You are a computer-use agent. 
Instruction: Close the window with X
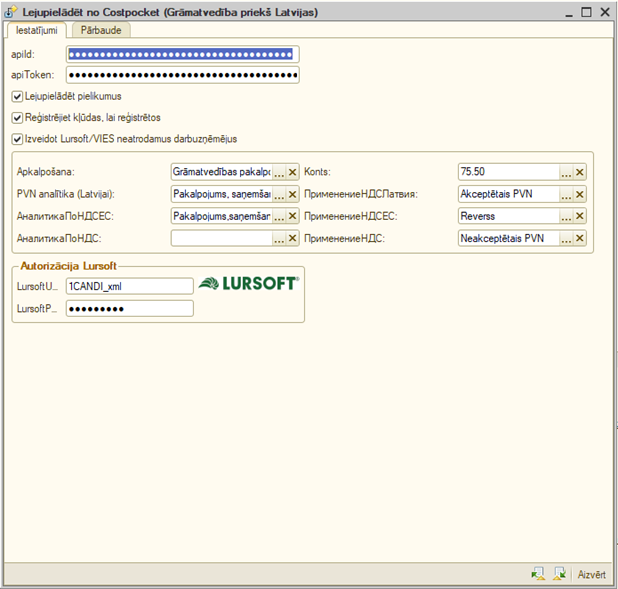605,12
